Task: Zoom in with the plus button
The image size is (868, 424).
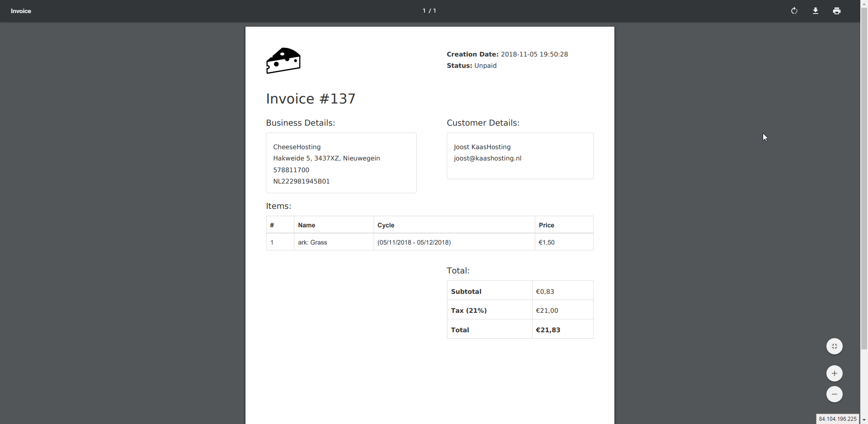Action: coord(834,373)
